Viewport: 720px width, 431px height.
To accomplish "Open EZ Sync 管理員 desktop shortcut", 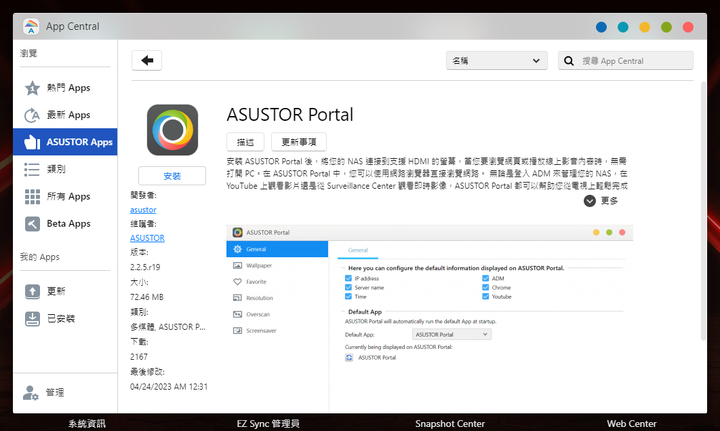I will (x=268, y=424).
